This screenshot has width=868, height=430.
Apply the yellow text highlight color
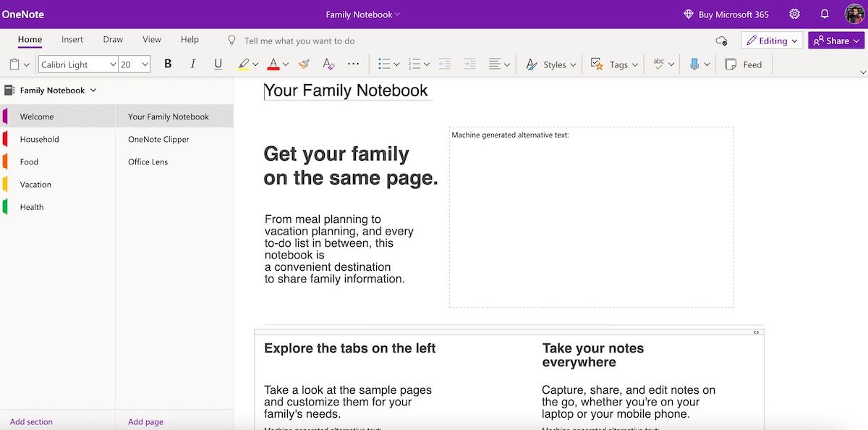tap(244, 64)
